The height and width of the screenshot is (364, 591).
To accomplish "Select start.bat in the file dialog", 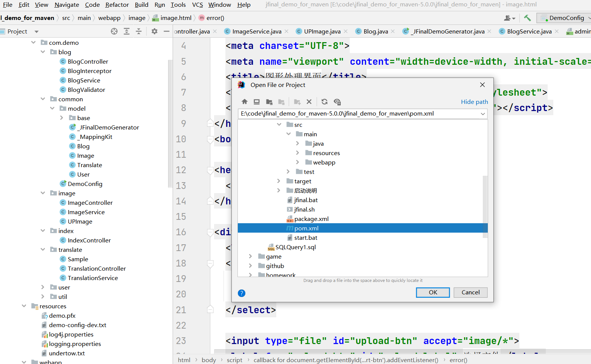I will click(305, 238).
